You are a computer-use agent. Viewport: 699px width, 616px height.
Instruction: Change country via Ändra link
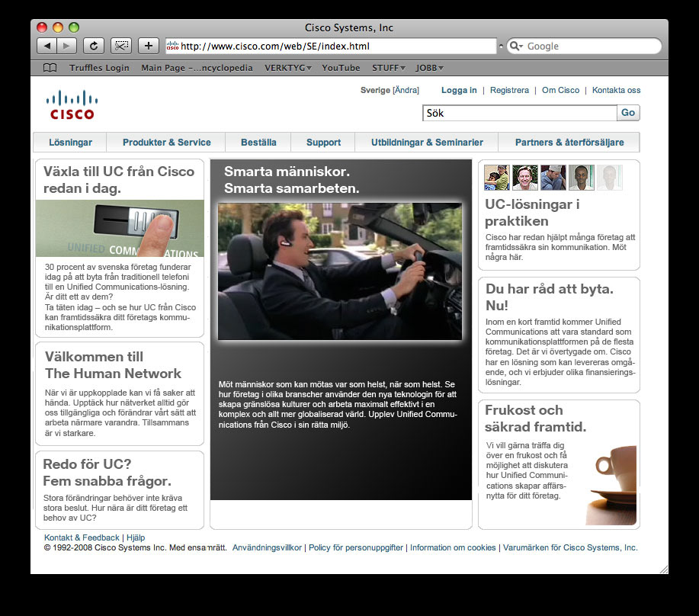(406, 90)
